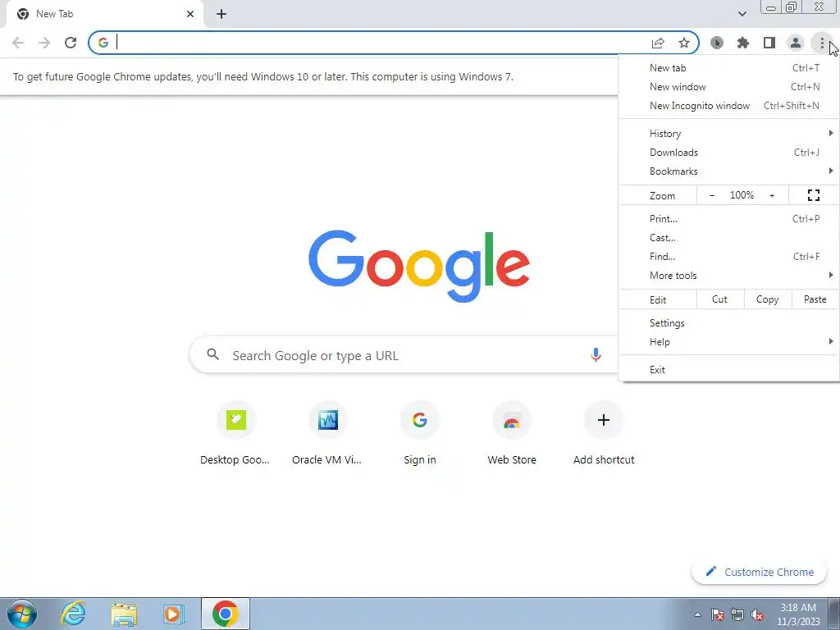Expand the History submenu
The width and height of the screenshot is (840, 630).
coord(729,134)
